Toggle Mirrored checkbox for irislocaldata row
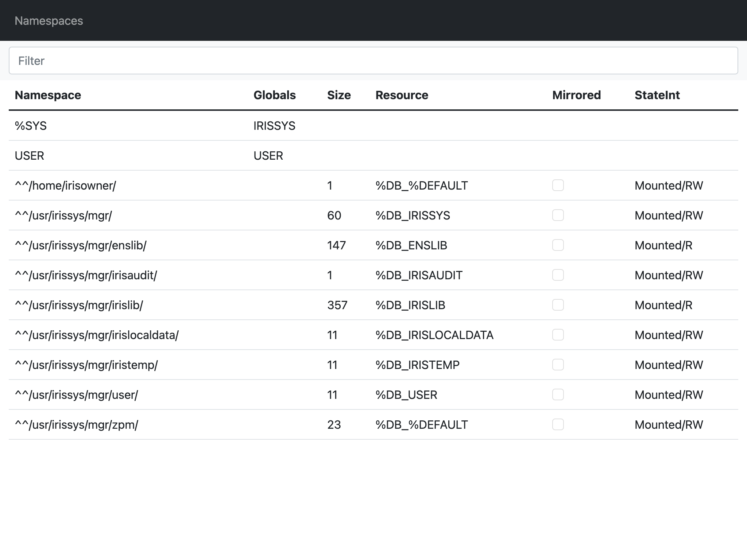747x560 pixels. click(x=558, y=335)
